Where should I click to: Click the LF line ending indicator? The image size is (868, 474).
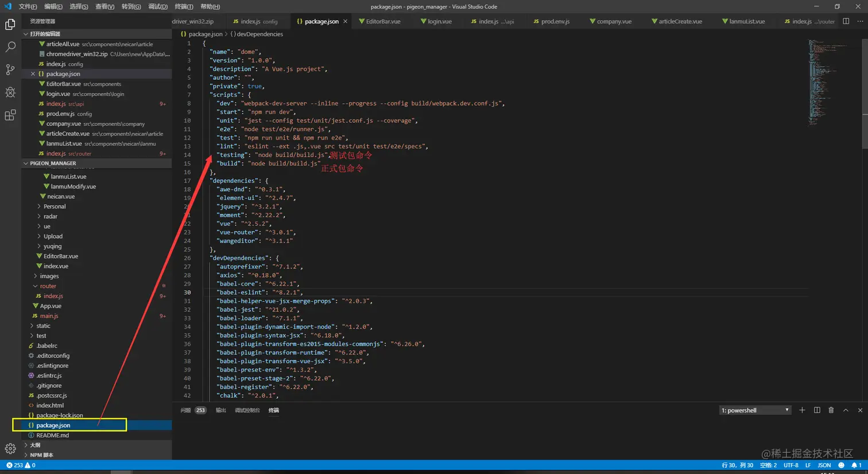click(x=808, y=465)
